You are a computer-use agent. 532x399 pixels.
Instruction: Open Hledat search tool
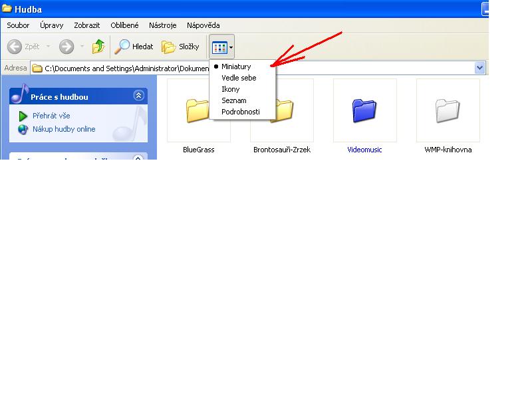point(134,47)
